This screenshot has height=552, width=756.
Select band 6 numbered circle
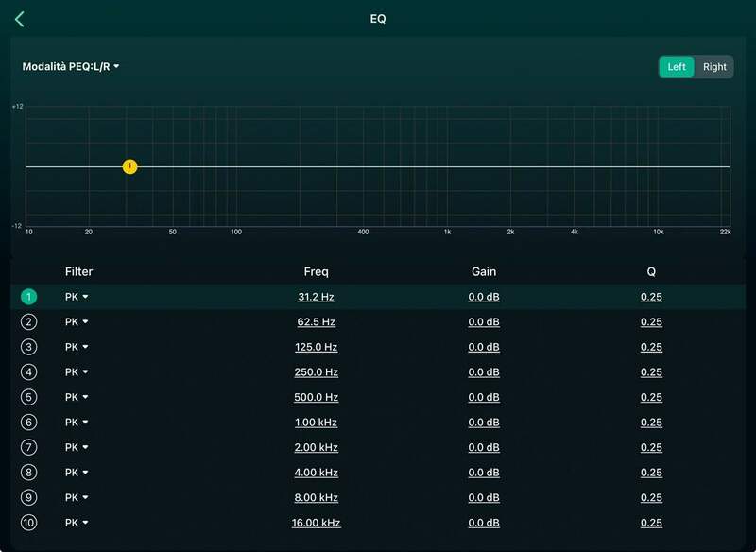[x=28, y=423]
